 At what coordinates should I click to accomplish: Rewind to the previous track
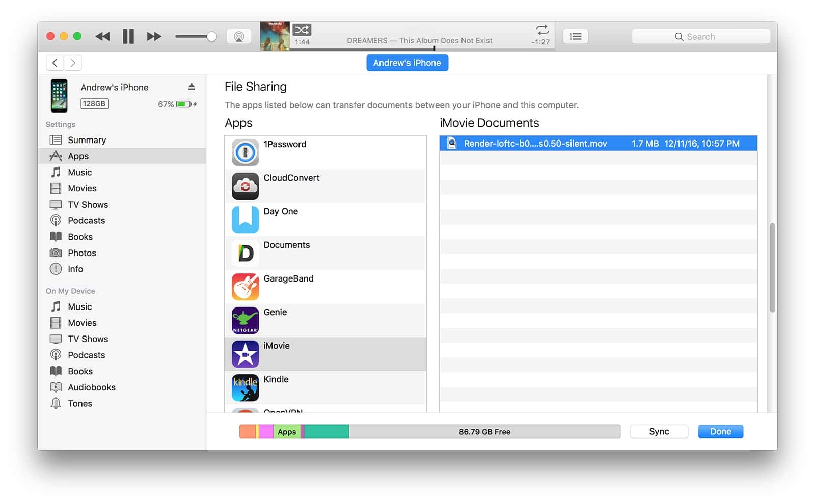pos(102,36)
